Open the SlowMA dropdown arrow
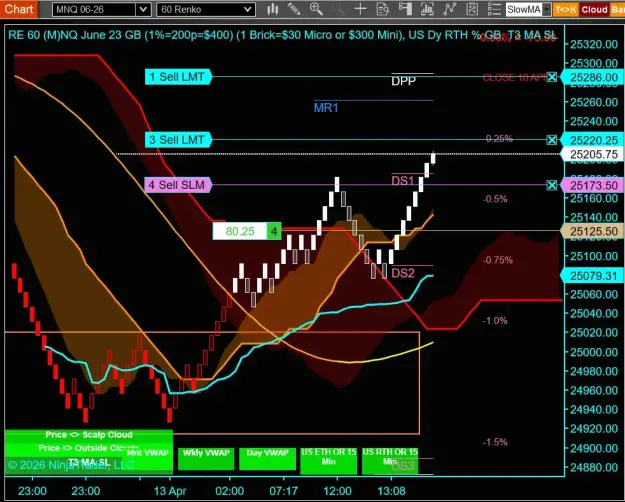The width and height of the screenshot is (625, 502). click(546, 10)
